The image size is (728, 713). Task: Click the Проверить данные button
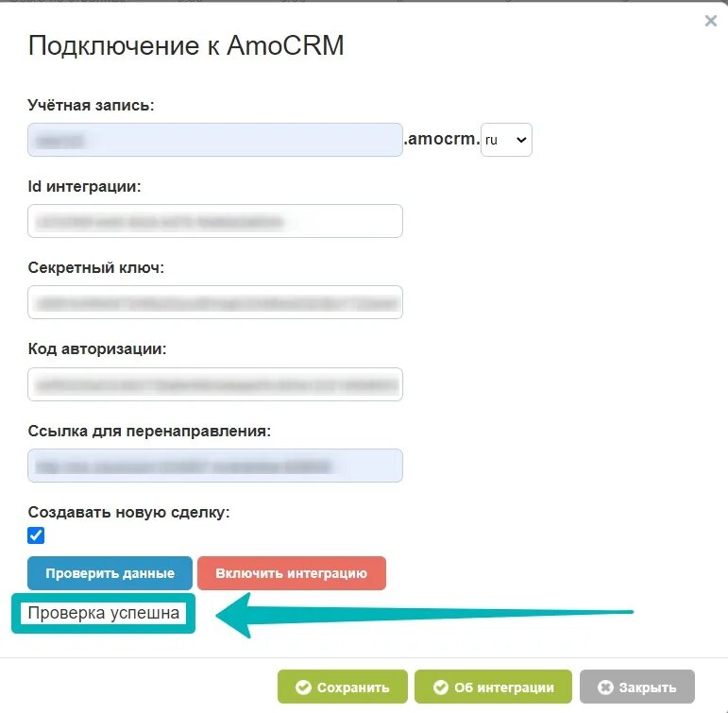(110, 573)
